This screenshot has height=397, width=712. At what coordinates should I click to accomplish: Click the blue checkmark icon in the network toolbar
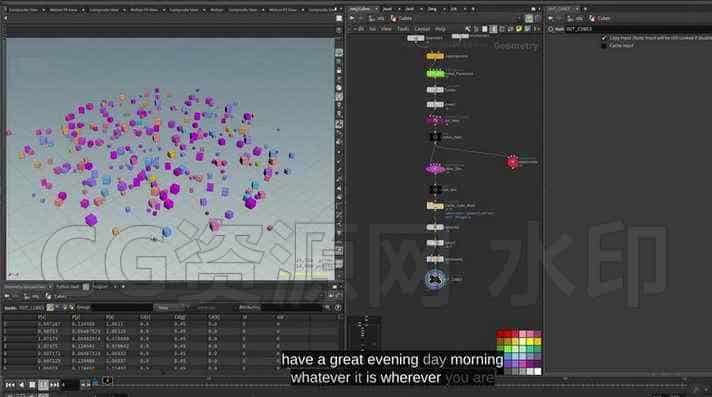(x=528, y=29)
